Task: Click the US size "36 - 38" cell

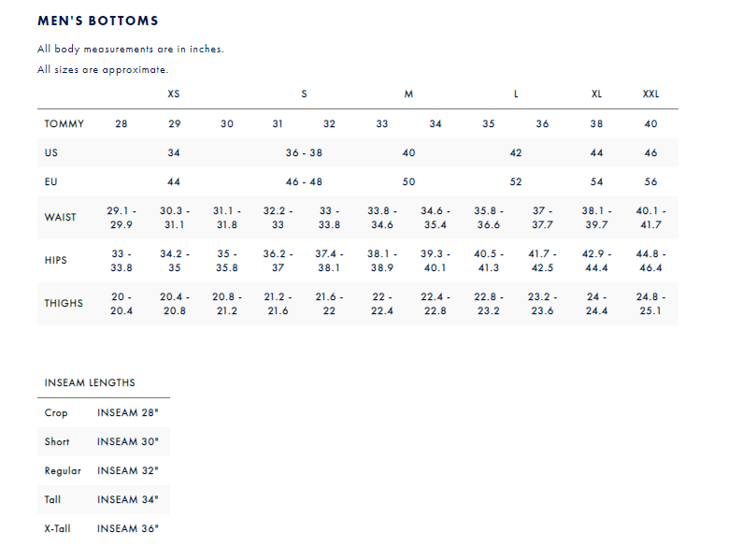Action: tap(304, 152)
